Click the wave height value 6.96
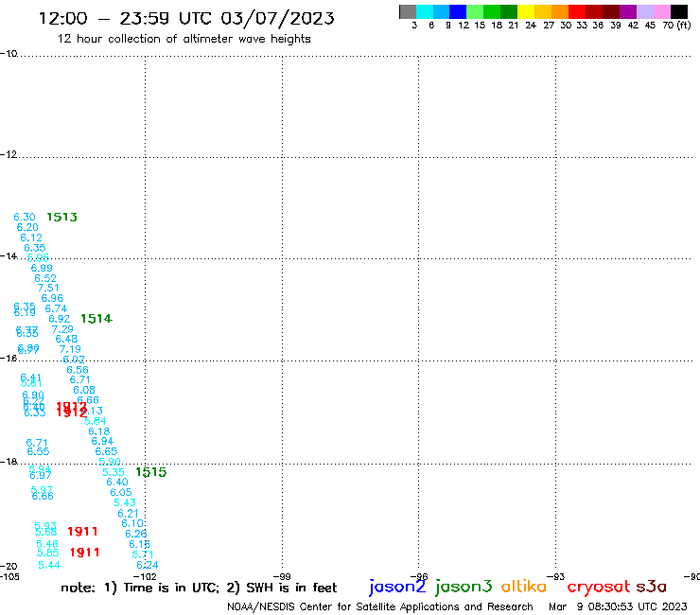The image size is (700, 615). click(52, 298)
